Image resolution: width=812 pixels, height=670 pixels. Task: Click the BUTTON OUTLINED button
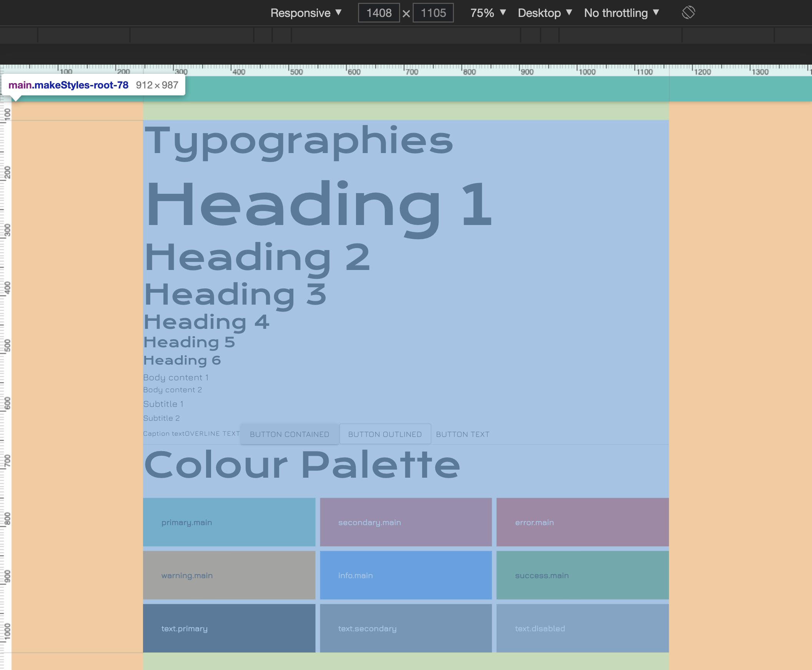click(385, 434)
